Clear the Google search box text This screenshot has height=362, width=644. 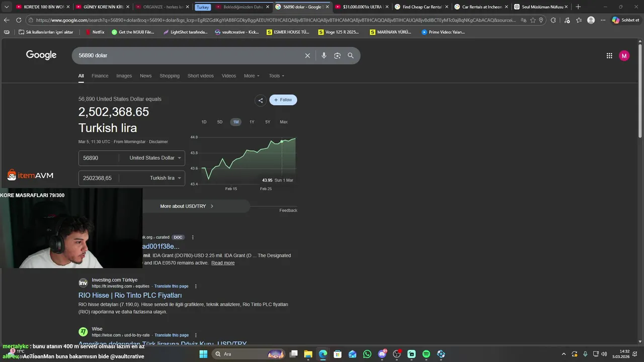(307, 56)
